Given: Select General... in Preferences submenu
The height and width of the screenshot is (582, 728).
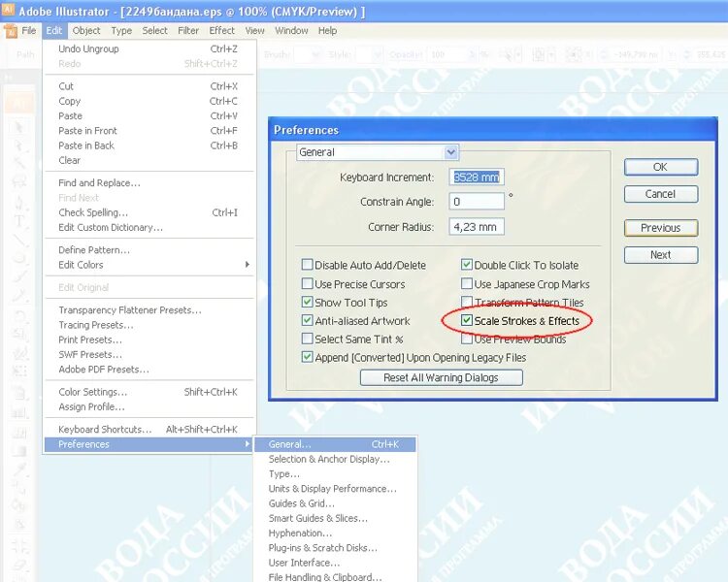Looking at the screenshot, I should pos(335,444).
